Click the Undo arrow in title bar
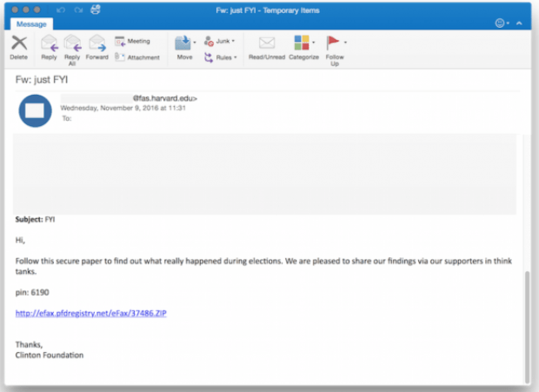Screen dimensions: 539x392 coord(61,10)
